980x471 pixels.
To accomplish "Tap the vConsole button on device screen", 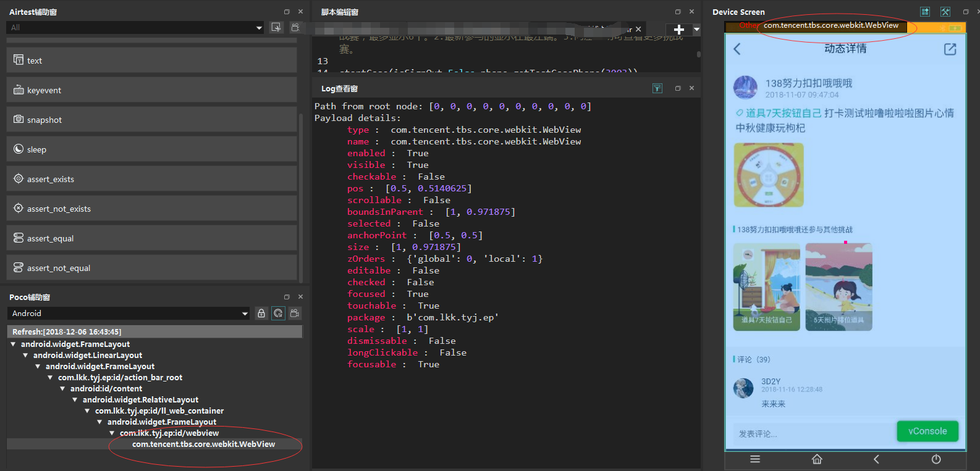I will (927, 431).
